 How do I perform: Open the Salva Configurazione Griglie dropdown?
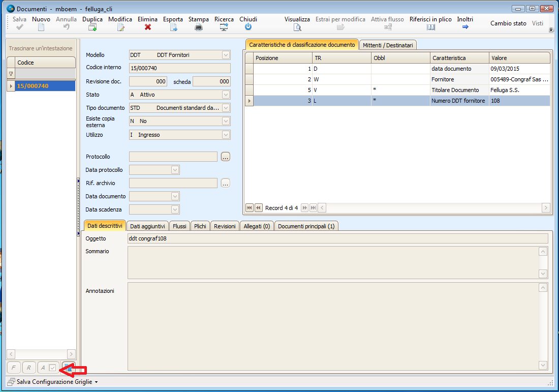point(96,381)
